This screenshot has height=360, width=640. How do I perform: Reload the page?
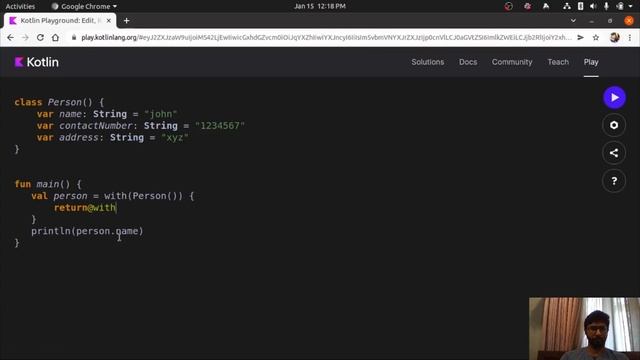(x=40, y=38)
